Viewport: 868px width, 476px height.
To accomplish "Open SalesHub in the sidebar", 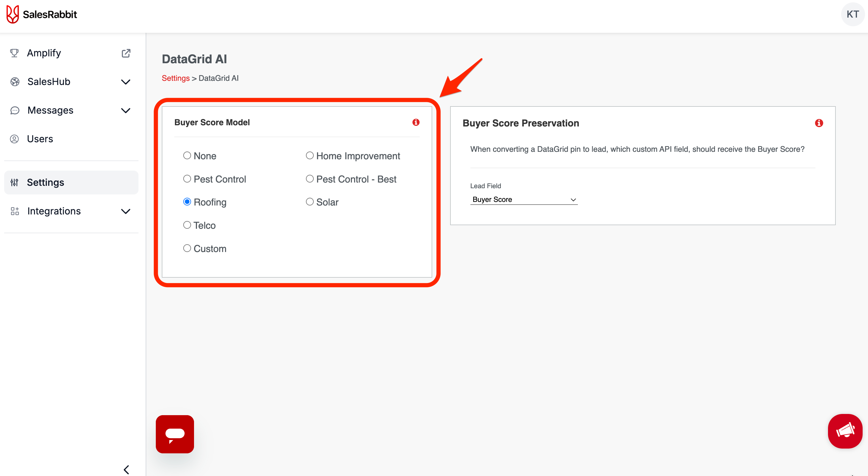I will point(71,82).
